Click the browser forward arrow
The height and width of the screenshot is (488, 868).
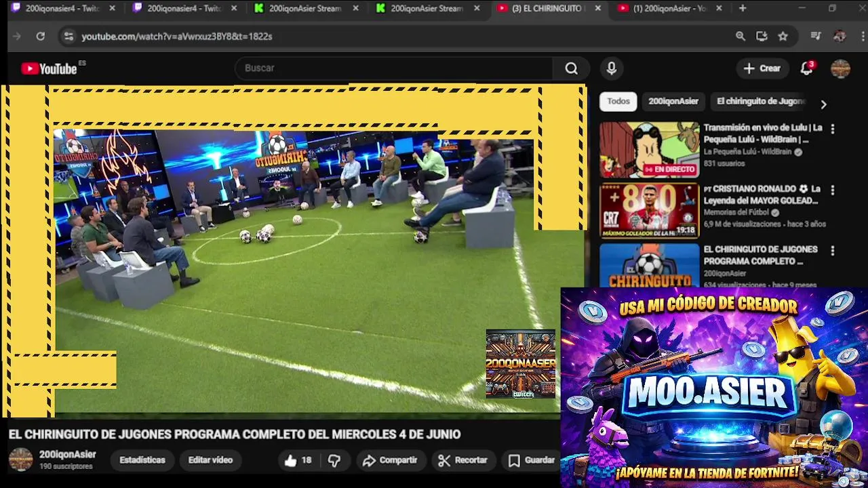pyautogui.click(x=17, y=37)
